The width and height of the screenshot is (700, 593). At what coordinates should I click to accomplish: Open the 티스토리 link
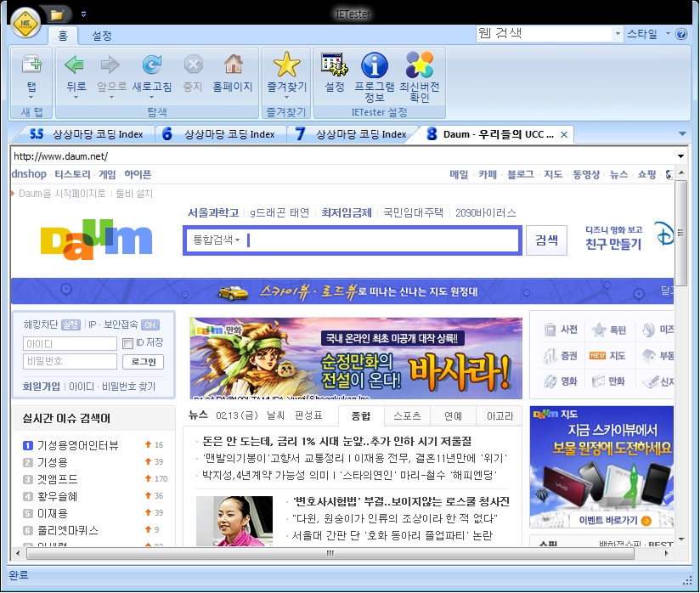pos(73,174)
